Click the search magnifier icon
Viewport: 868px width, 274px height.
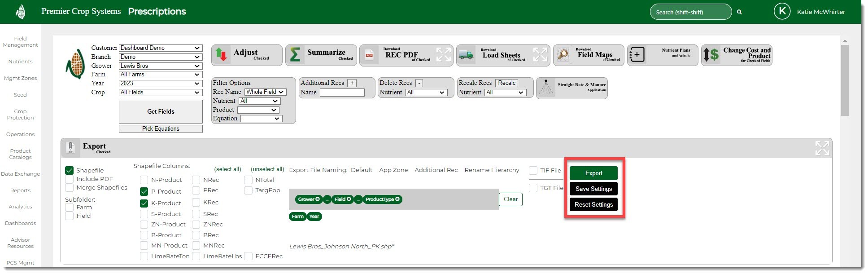point(739,12)
